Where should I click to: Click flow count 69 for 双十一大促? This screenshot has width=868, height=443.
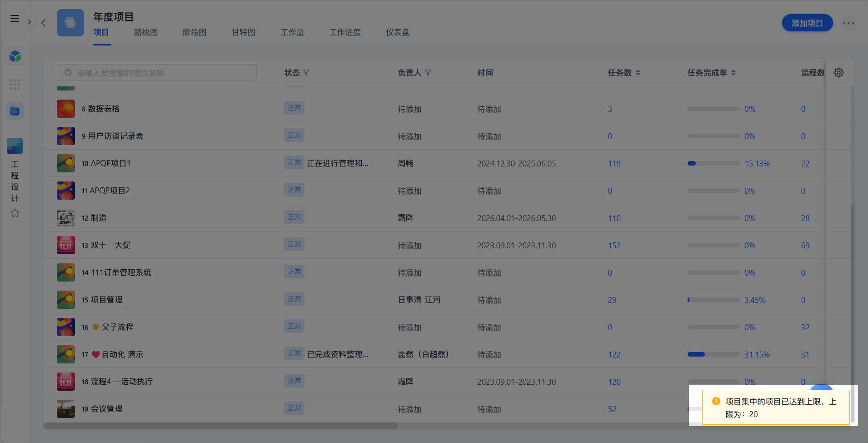(805, 245)
